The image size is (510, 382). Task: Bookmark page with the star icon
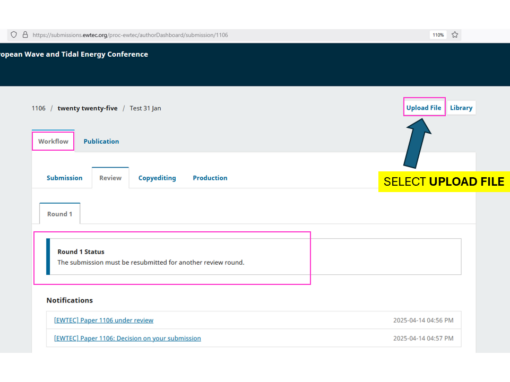coord(455,35)
